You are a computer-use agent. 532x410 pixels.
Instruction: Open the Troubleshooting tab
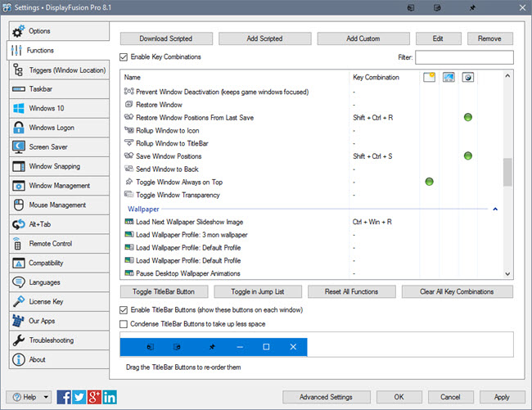pos(59,340)
